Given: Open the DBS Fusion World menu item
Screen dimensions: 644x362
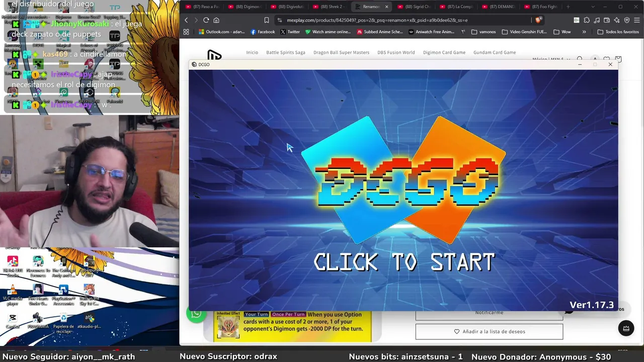Looking at the screenshot, I should tap(396, 52).
